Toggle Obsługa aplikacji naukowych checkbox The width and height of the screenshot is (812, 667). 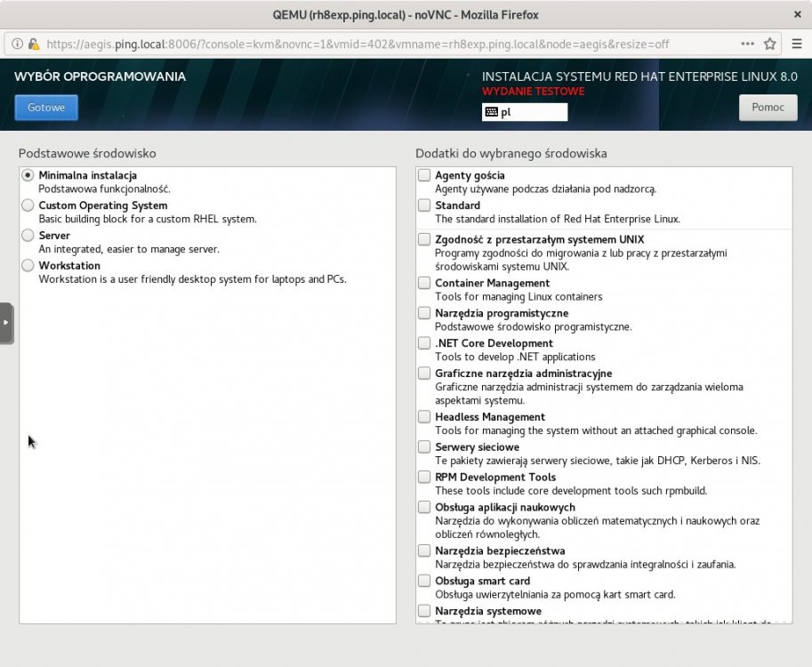click(x=424, y=506)
